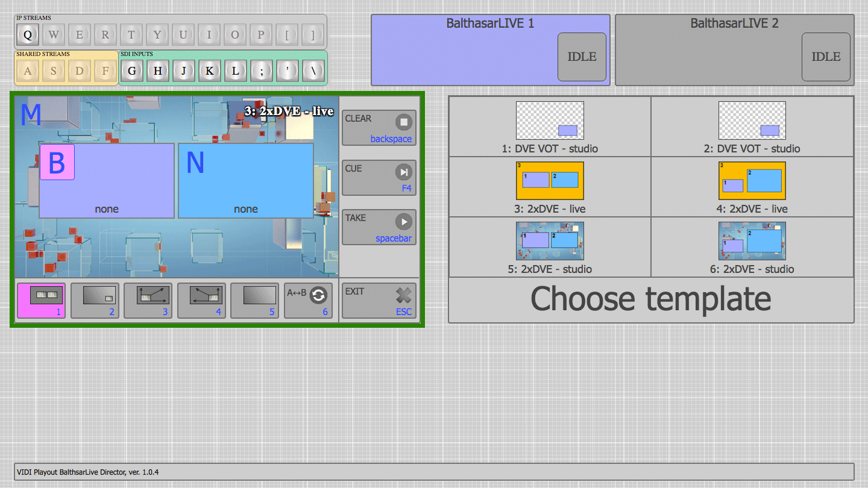
Task: Select IP stream key P
Action: click(x=261, y=34)
